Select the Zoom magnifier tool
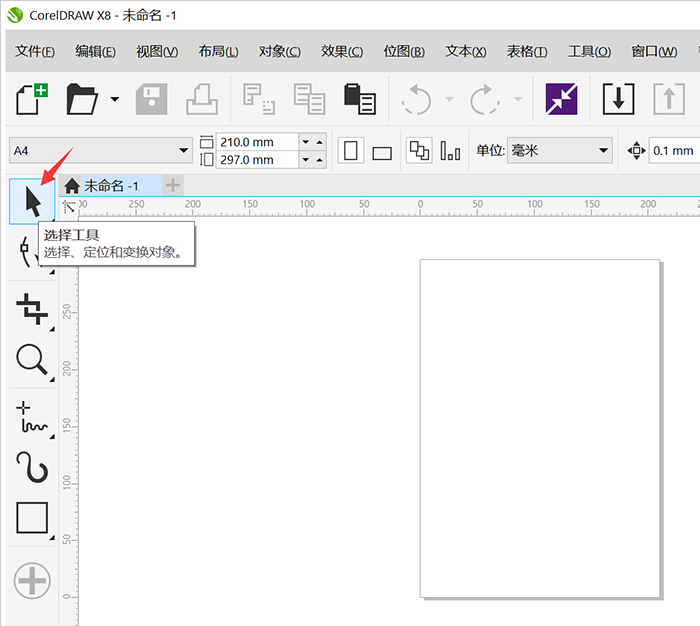 pos(32,361)
